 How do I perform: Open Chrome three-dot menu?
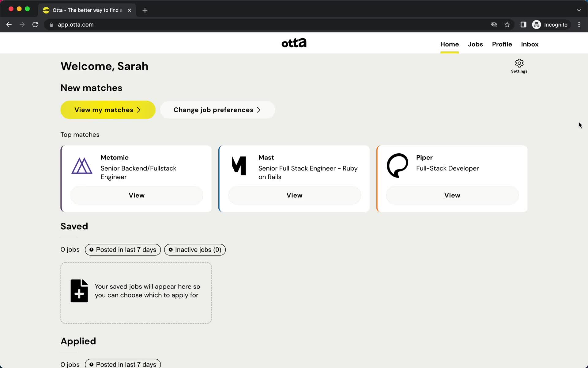click(x=579, y=25)
